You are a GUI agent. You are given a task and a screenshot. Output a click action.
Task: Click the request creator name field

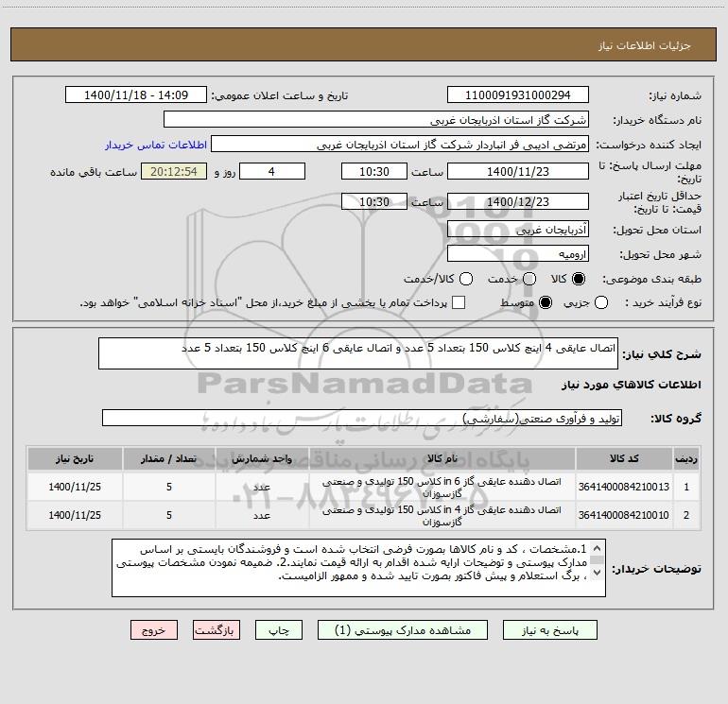400,144
